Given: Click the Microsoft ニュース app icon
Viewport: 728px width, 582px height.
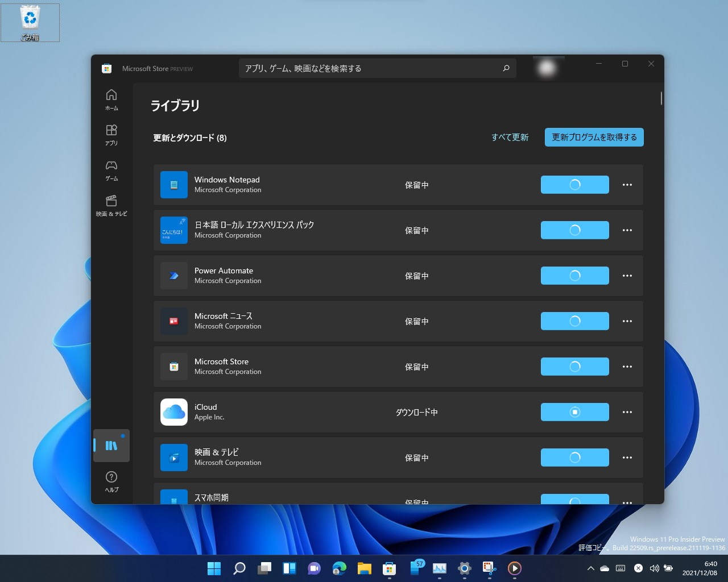Looking at the screenshot, I should (174, 321).
